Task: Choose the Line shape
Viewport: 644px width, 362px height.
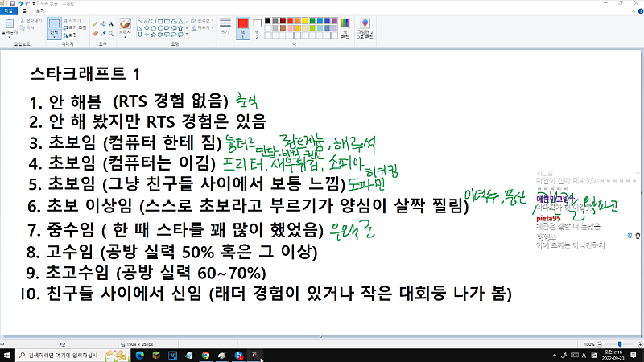Action: coord(140,21)
